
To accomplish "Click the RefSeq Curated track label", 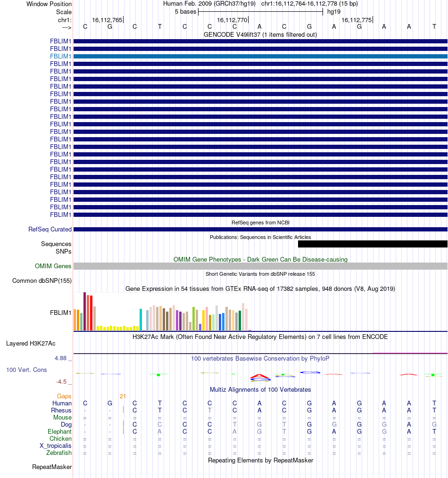I will click(50, 229).
